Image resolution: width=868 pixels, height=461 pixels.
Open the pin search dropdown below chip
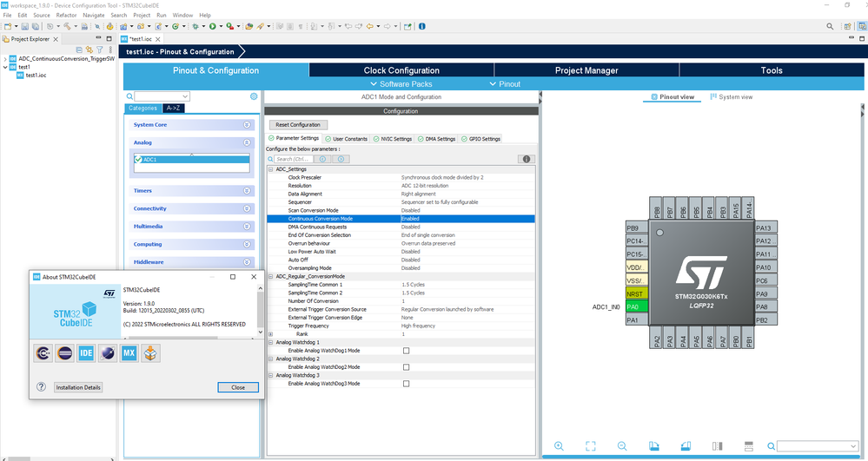(852, 446)
